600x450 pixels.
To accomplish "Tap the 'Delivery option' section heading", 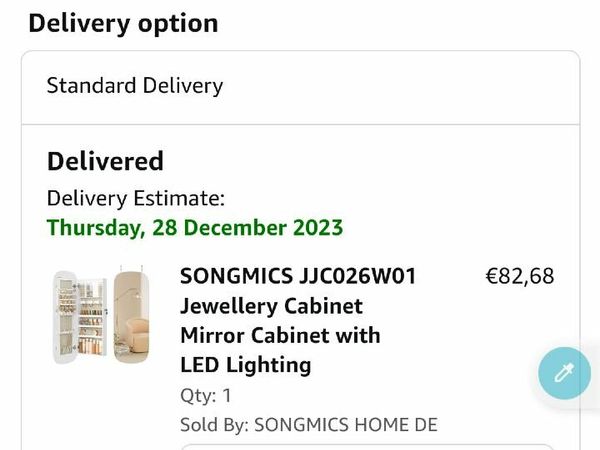I will 123,22.
